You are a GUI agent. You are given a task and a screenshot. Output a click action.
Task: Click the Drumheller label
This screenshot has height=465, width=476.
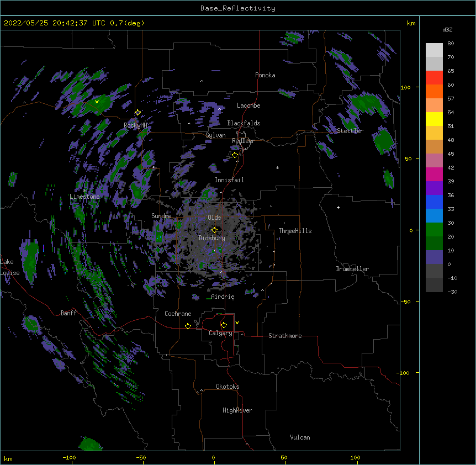352,269
